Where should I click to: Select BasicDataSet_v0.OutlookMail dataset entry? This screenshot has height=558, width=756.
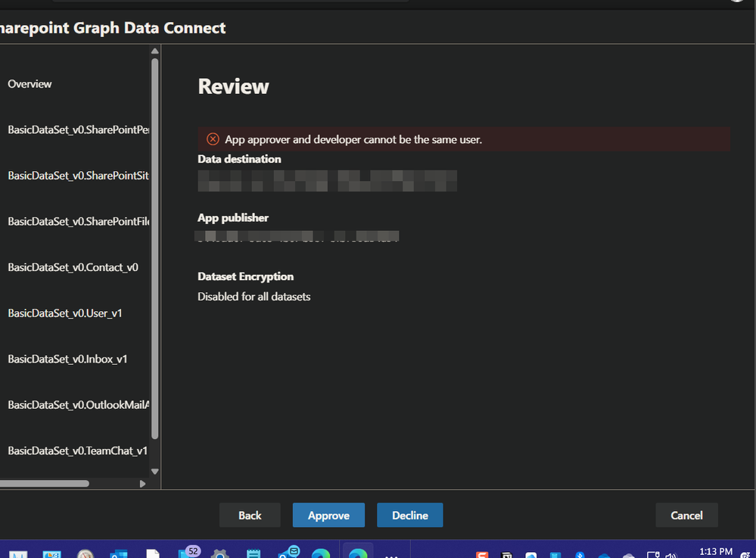tap(79, 404)
